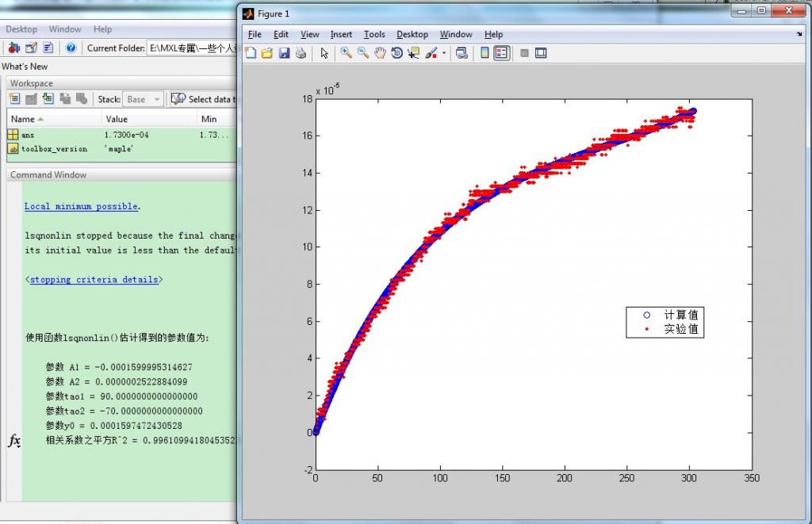Open the Stack Base dropdown
Screen dimensions: 812x524
tap(143, 99)
